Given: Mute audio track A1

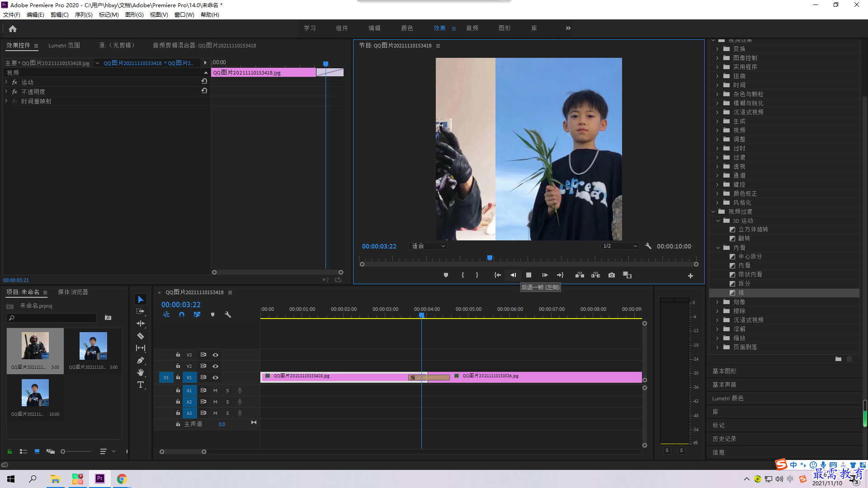Looking at the screenshot, I should click(x=215, y=390).
